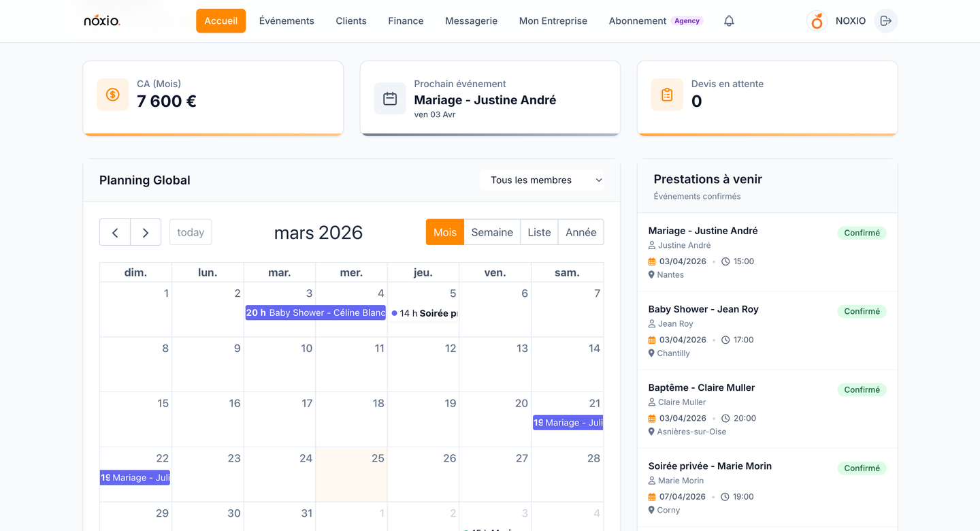Open the Baby Shower event on March 3
The height and width of the screenshot is (531, 980).
coord(315,312)
